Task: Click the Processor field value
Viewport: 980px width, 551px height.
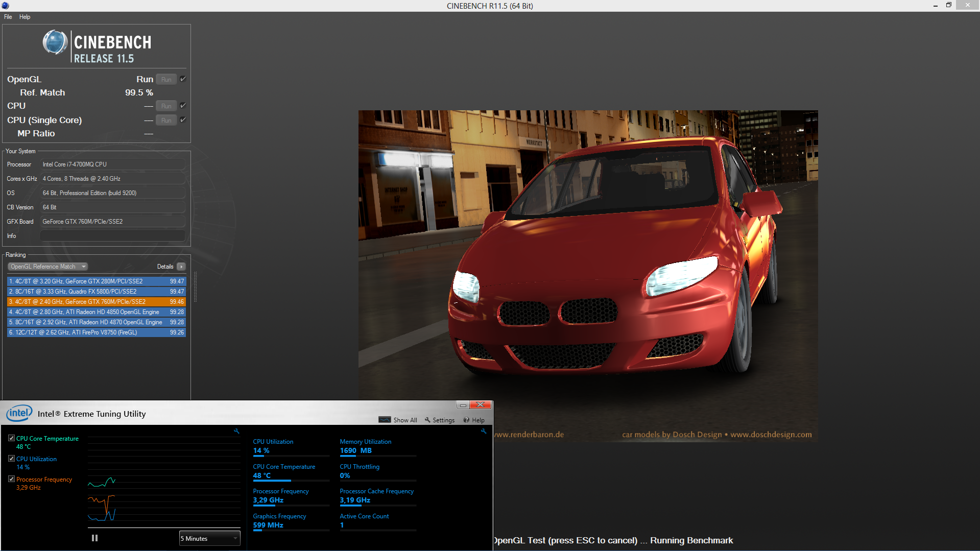Action: click(112, 164)
